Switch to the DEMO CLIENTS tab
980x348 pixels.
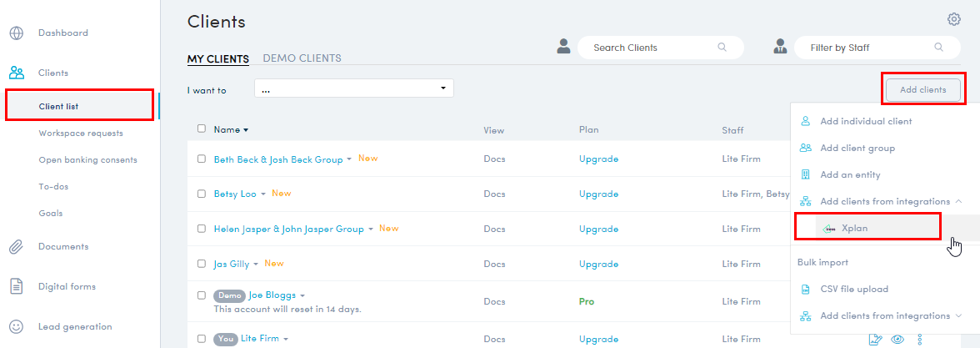[x=302, y=58]
